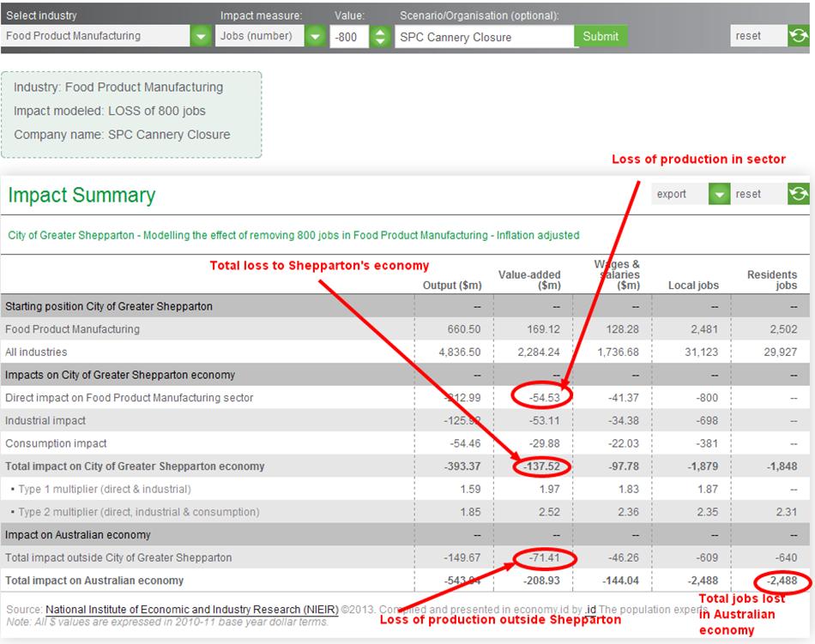815x644 pixels.
Task: Click the top toolbar reset label
Action: coord(748,36)
